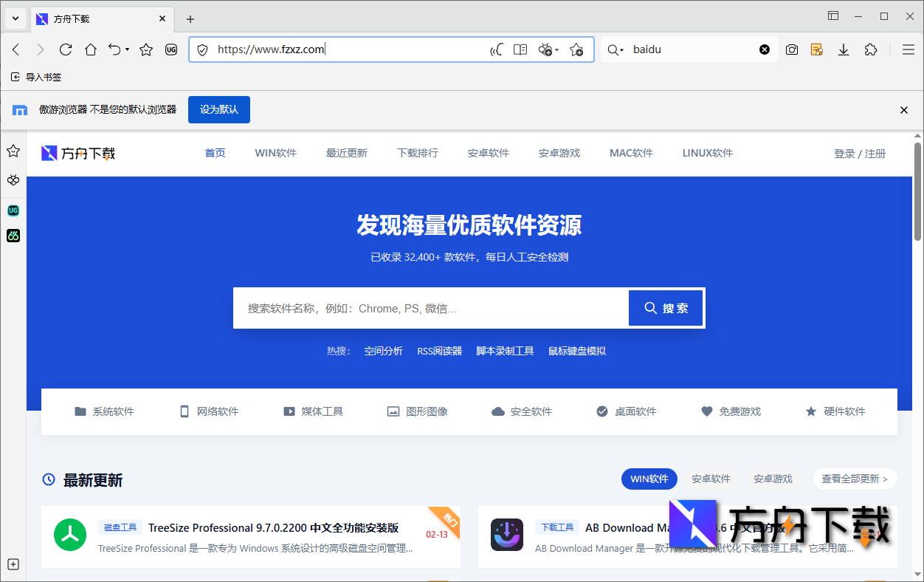
Task: Expand the dropdown arrow above the tab bar
Action: click(x=15, y=18)
